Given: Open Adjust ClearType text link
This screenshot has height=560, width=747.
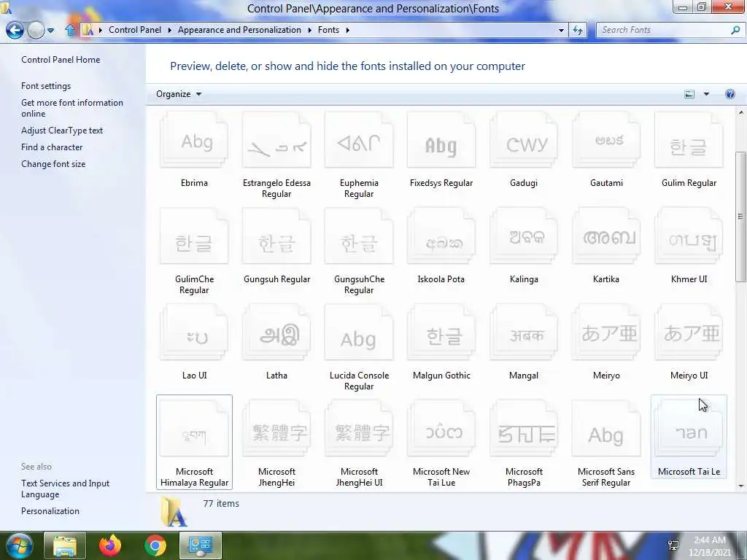Looking at the screenshot, I should click(x=62, y=131).
